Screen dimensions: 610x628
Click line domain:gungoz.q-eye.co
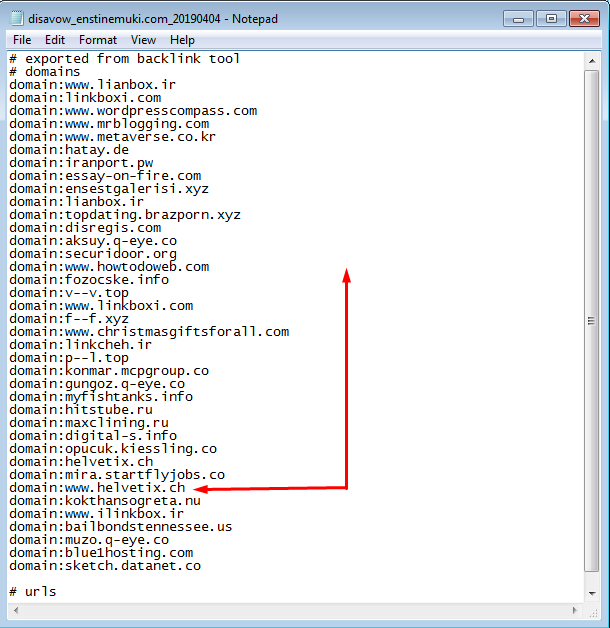click(x=97, y=384)
